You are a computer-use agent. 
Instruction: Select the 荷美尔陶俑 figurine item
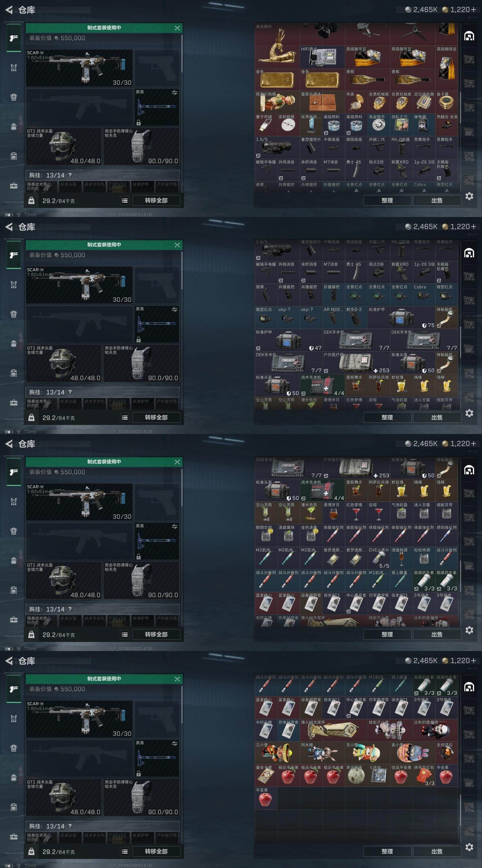pos(277,102)
